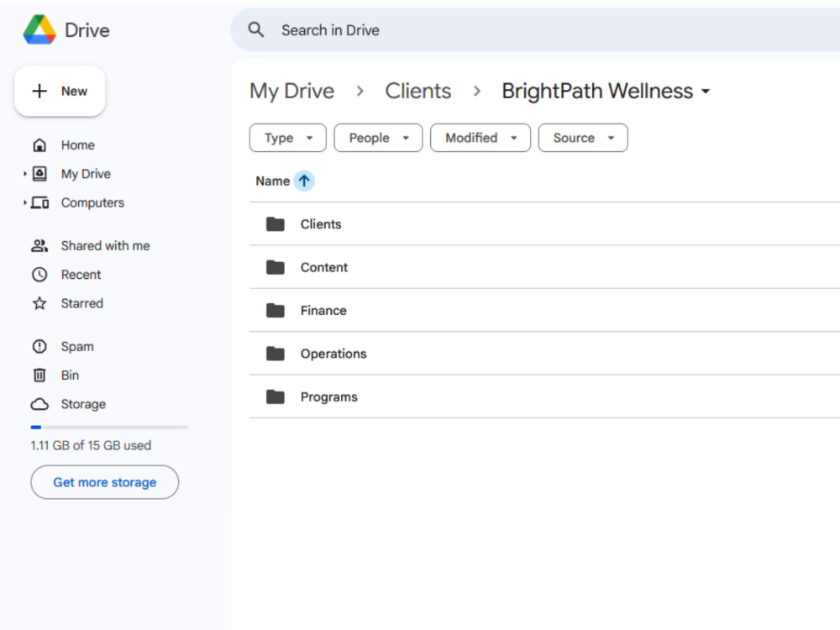840x630 pixels.
Task: Click the Programs folder icon
Action: tap(276, 397)
